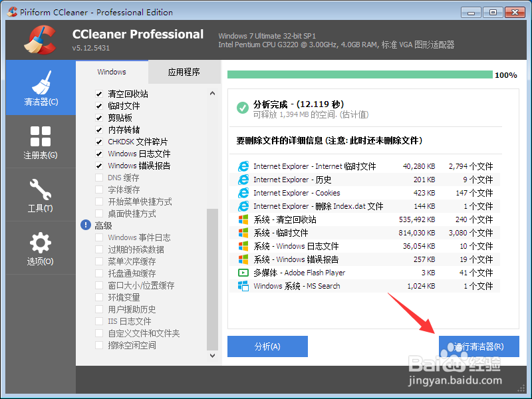Viewport: 532px width, 399px height.
Task: Close the CCleaner window
Action: 515,13
